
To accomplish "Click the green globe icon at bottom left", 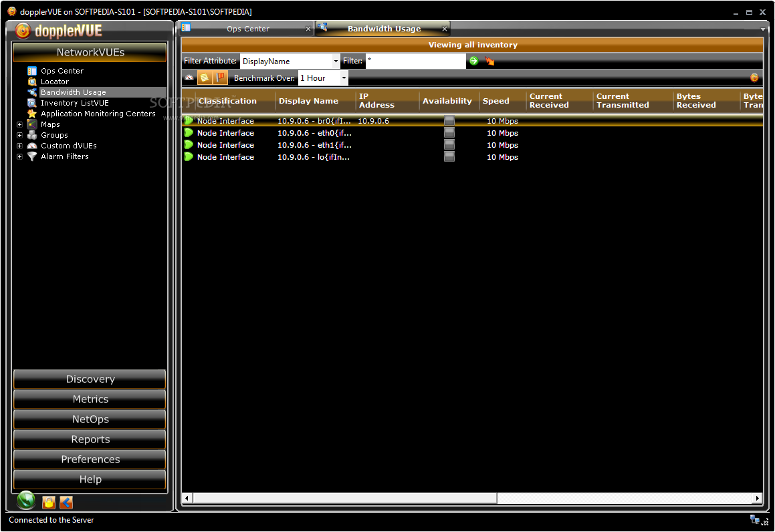I will (x=26, y=501).
